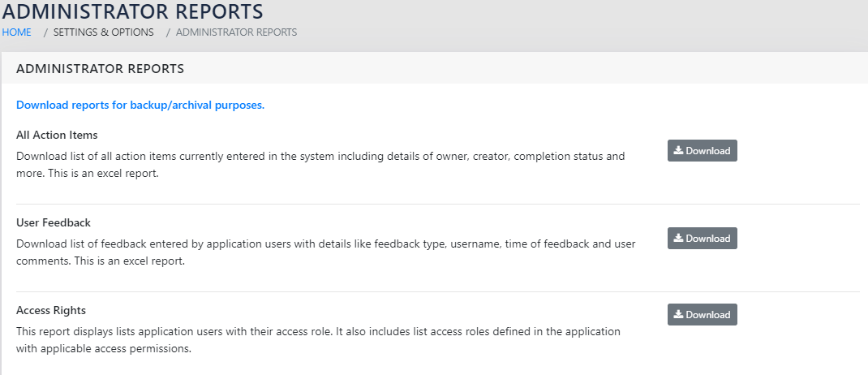Click the download arrow icon for Access Rights
Screen dimensions: 868x375
[x=678, y=315]
